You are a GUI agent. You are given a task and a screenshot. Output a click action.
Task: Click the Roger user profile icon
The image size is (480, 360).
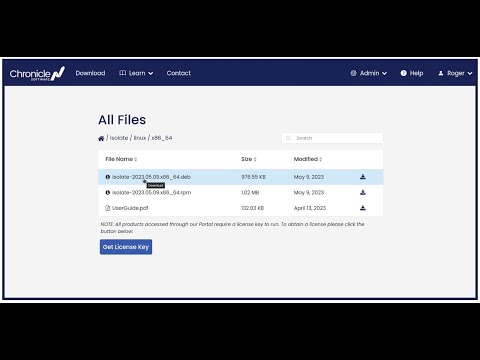click(441, 73)
